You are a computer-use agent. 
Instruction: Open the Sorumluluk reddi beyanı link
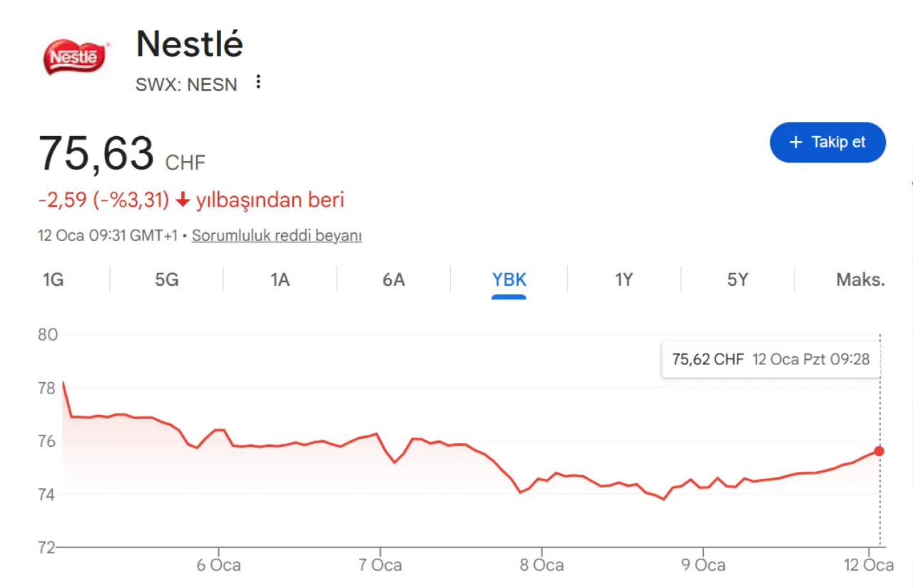coord(277,235)
